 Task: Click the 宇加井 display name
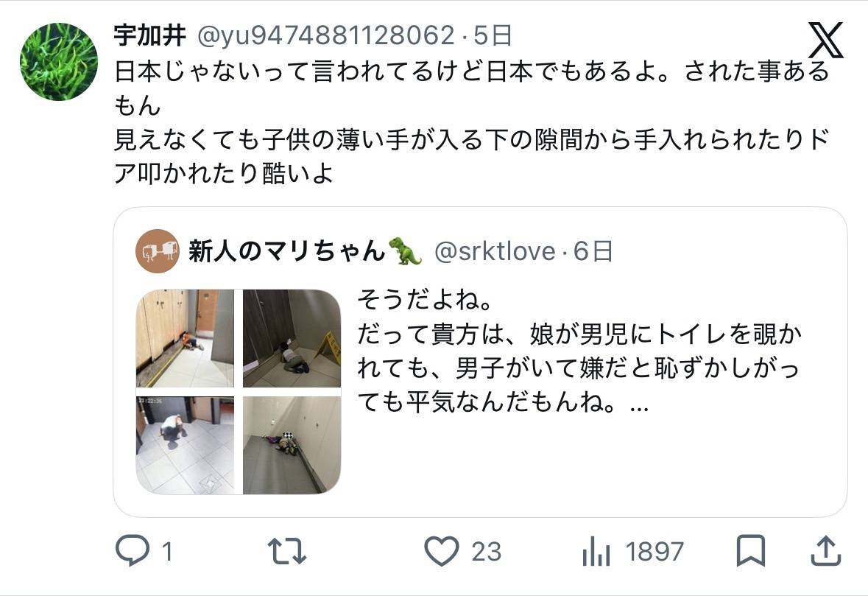[150, 36]
